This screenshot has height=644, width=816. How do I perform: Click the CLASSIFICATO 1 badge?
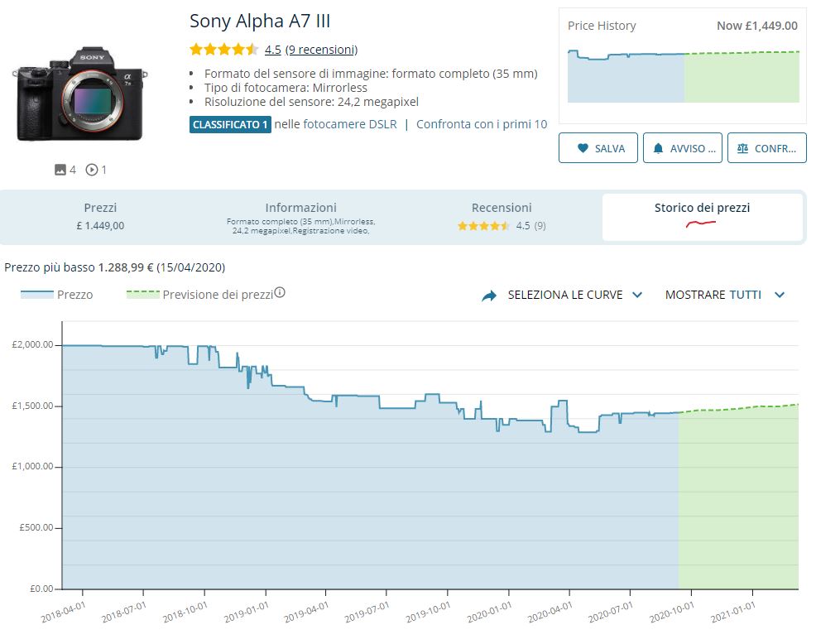click(230, 124)
